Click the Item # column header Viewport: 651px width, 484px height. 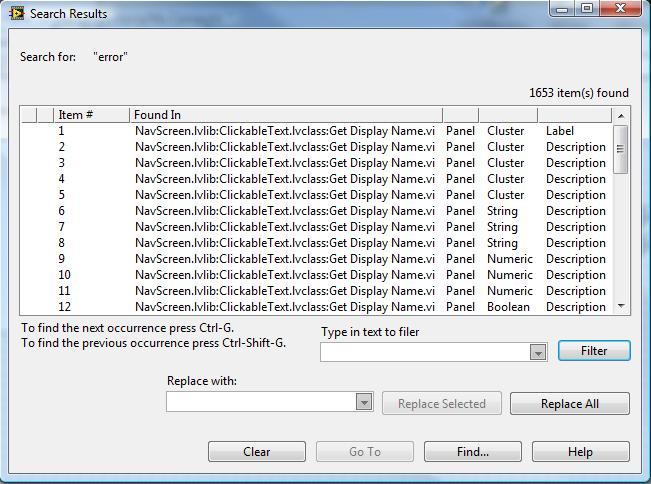tap(92, 115)
